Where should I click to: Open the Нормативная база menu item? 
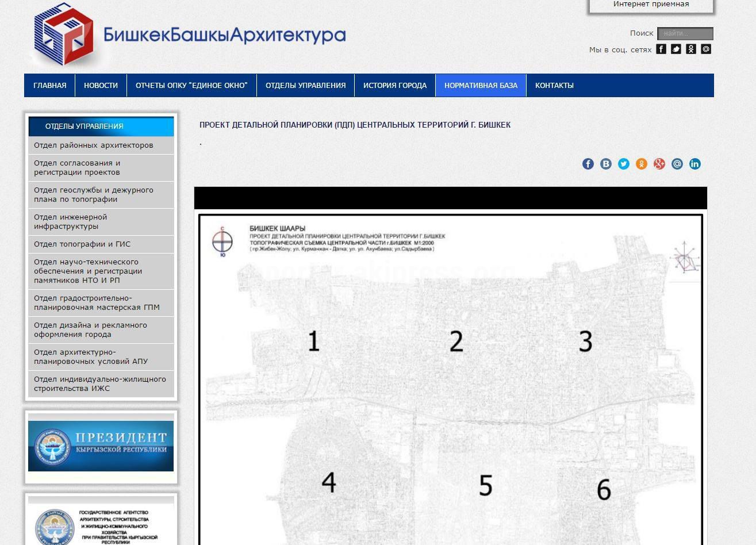[481, 85]
